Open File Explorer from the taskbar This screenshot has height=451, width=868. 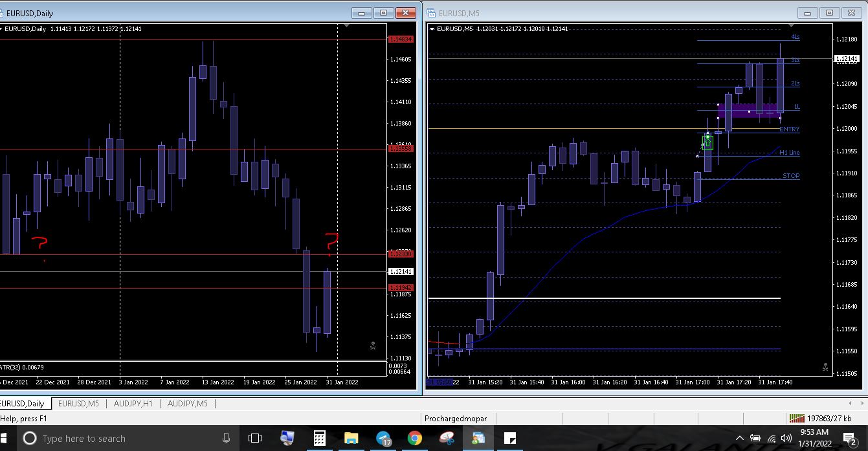point(351,438)
